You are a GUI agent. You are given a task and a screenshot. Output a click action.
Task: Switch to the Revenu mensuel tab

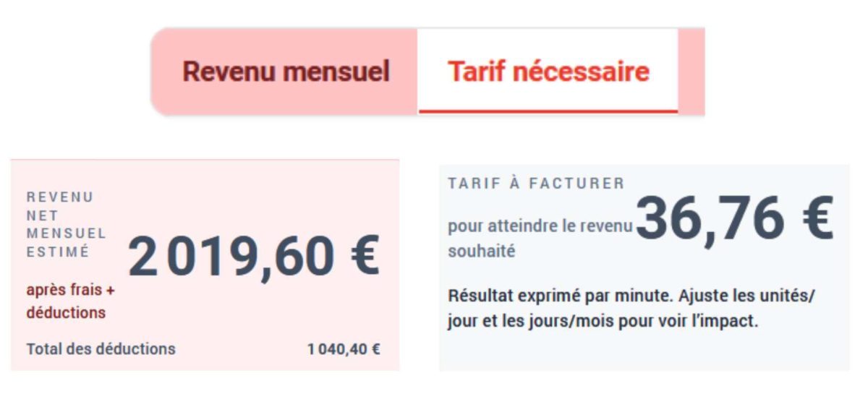[x=286, y=72]
